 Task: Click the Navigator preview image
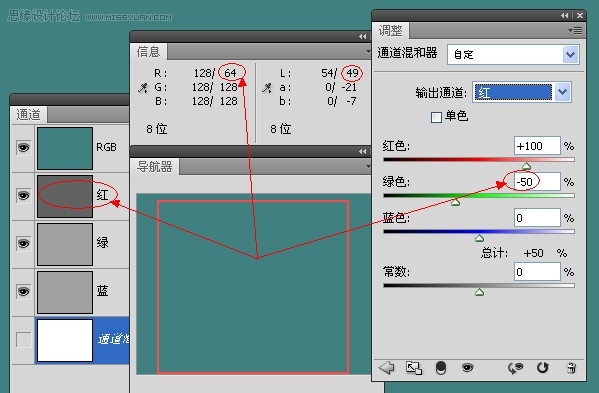point(254,284)
